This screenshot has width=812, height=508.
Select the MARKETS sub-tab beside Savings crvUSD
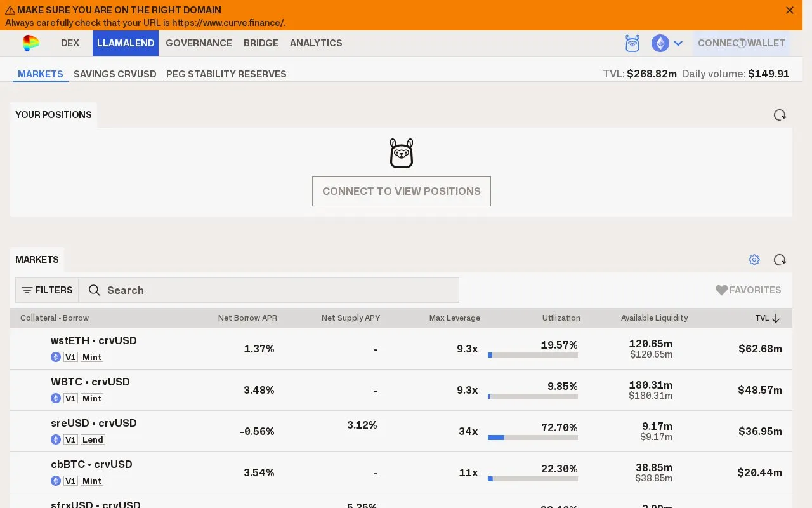coord(41,74)
